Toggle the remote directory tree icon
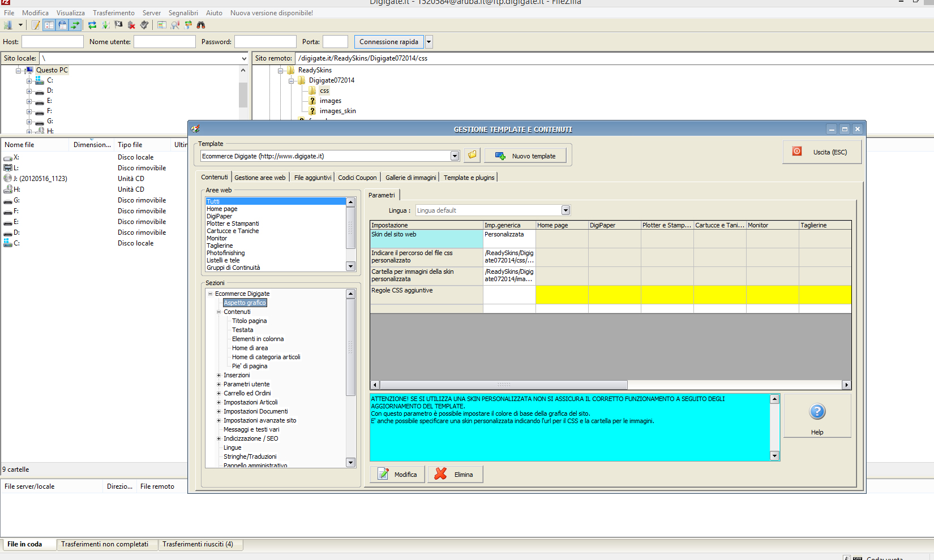 (62, 25)
